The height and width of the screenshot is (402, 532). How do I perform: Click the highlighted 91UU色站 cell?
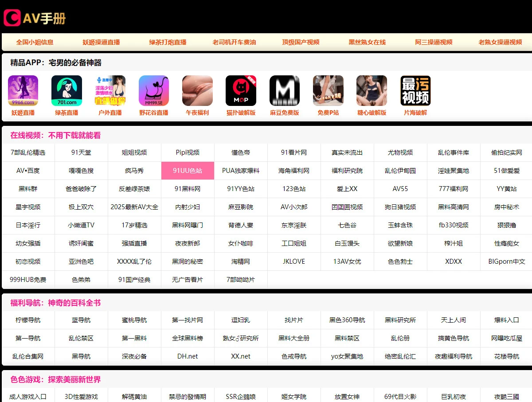pos(187,170)
